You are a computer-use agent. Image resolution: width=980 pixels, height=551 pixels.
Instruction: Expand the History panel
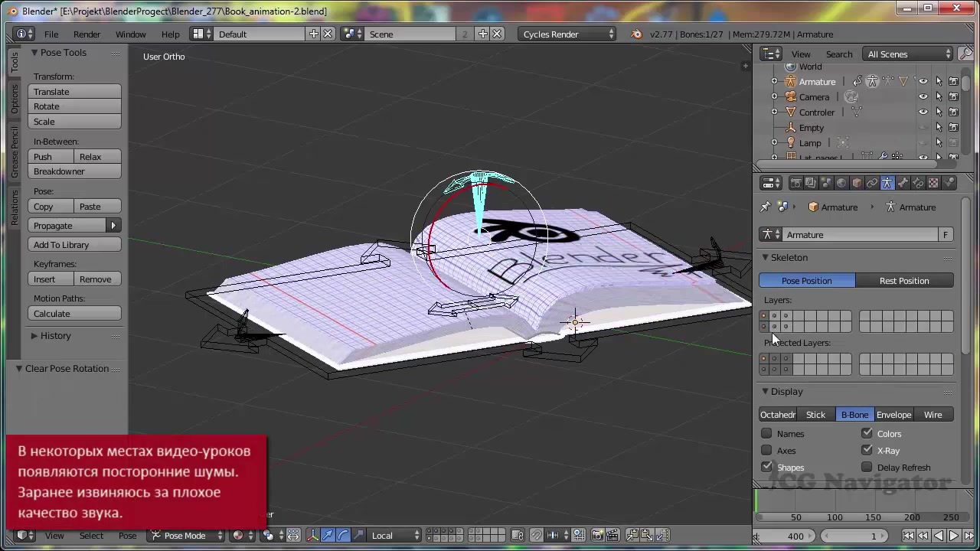coord(34,335)
